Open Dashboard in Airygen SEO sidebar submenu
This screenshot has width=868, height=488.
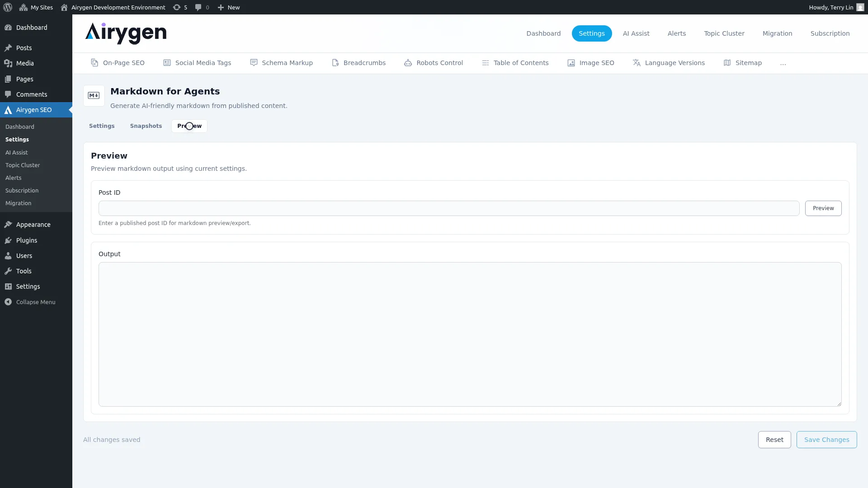point(20,127)
